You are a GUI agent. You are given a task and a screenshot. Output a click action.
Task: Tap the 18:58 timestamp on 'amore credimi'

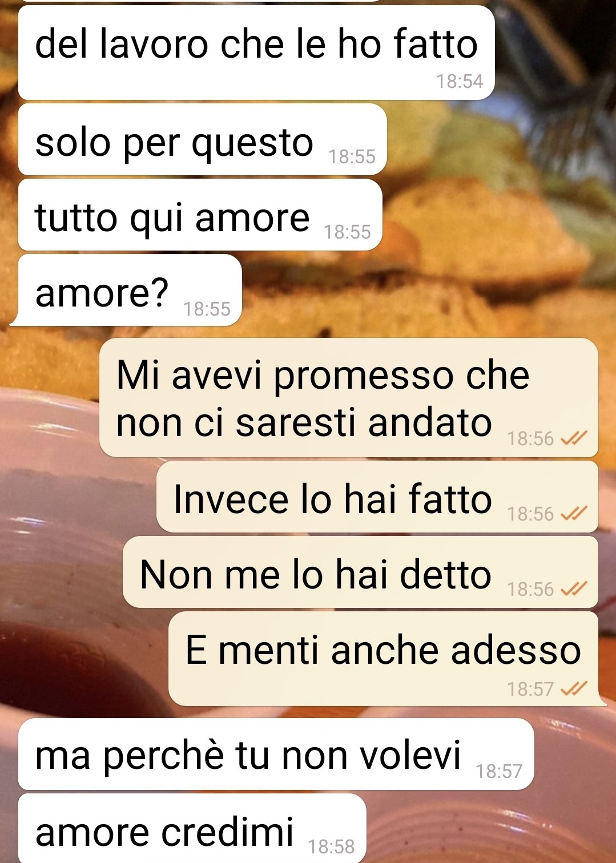click(x=331, y=846)
